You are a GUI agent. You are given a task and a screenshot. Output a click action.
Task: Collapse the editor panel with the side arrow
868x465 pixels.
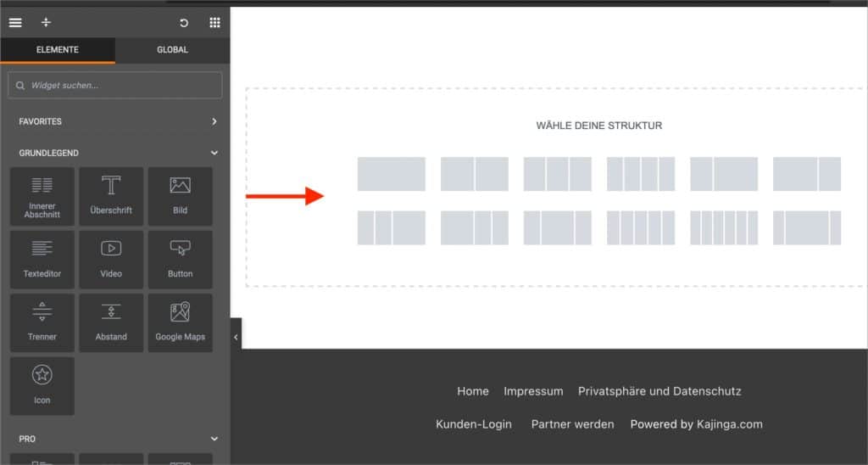point(236,336)
